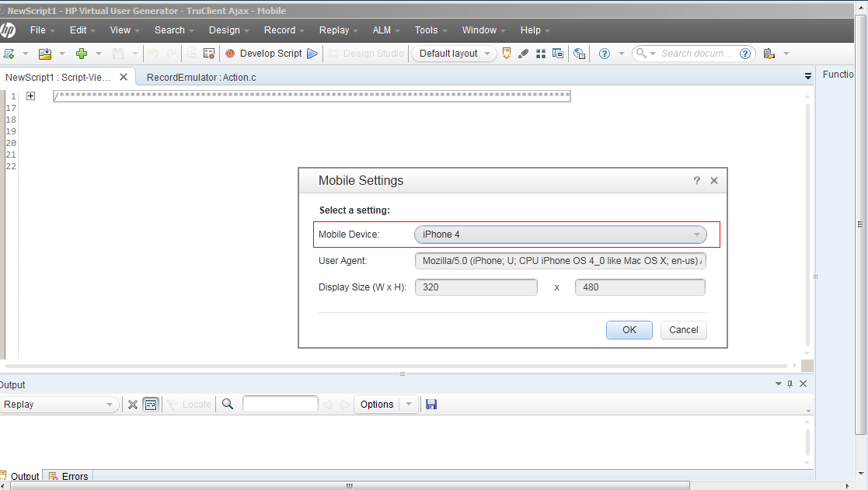868x490 pixels.
Task: Click the red Record circle icon
Action: click(230, 54)
